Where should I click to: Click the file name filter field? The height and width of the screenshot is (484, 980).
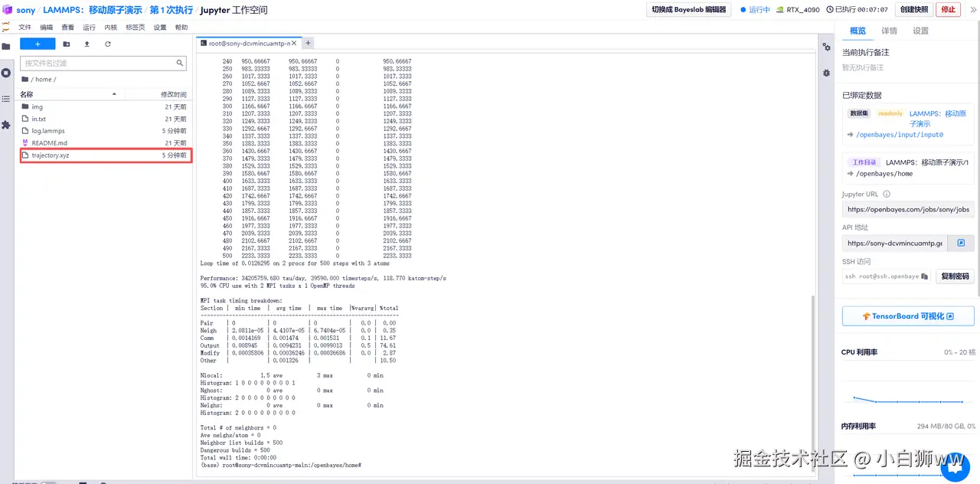[x=103, y=64]
